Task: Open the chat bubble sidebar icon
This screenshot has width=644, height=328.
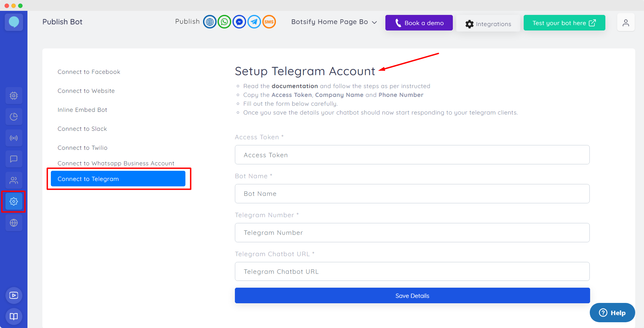Action: [x=14, y=159]
